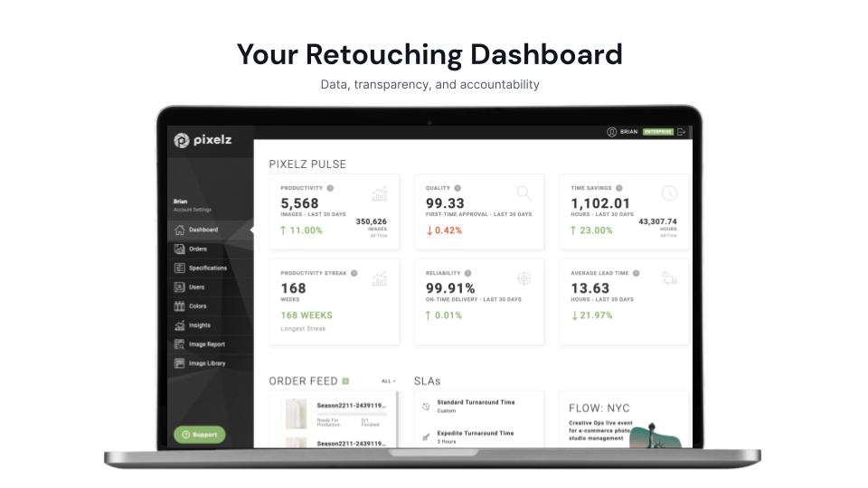This screenshot has width=868, height=488.
Task: Click the first Season2211-2439119 order title
Action: pyautogui.click(x=351, y=406)
